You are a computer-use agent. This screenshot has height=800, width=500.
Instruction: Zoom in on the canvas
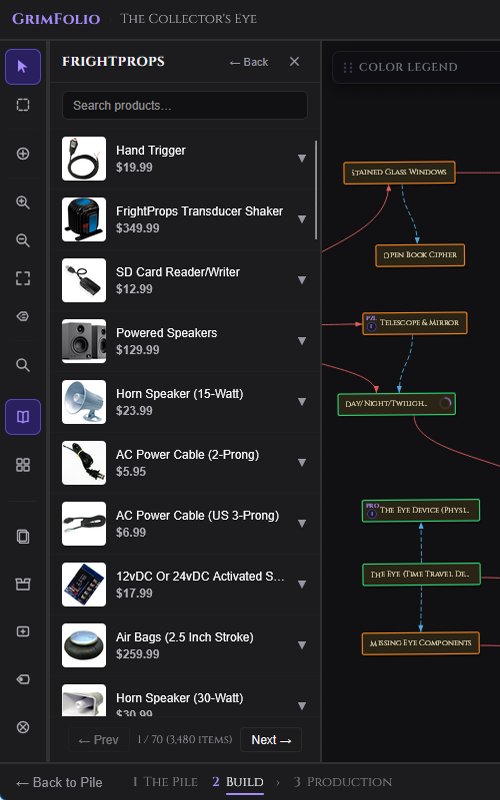click(x=23, y=203)
